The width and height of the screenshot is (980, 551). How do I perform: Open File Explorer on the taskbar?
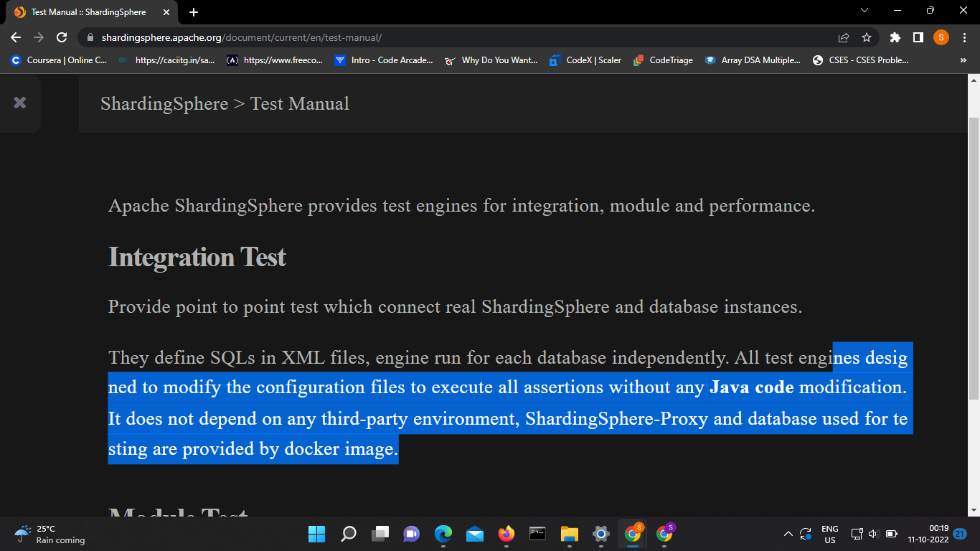569,534
